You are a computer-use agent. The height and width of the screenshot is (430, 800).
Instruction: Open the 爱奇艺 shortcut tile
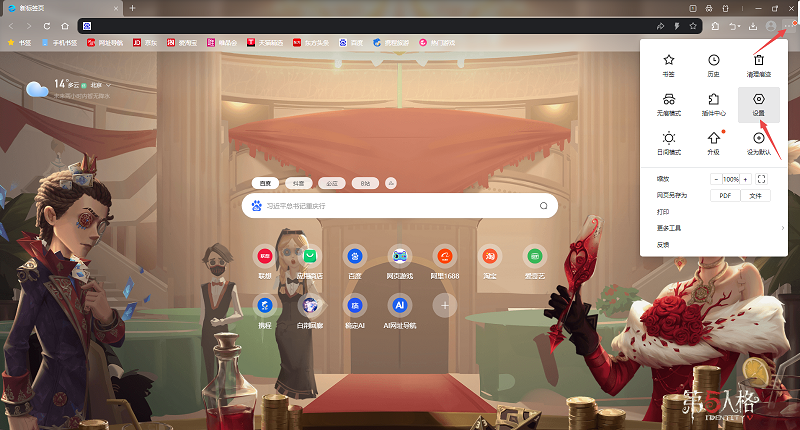click(x=535, y=262)
